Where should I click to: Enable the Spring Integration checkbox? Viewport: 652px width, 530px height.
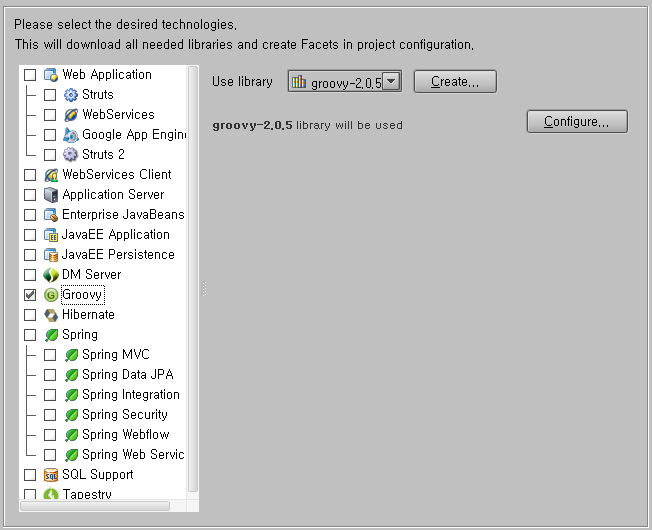pyautogui.click(x=50, y=394)
